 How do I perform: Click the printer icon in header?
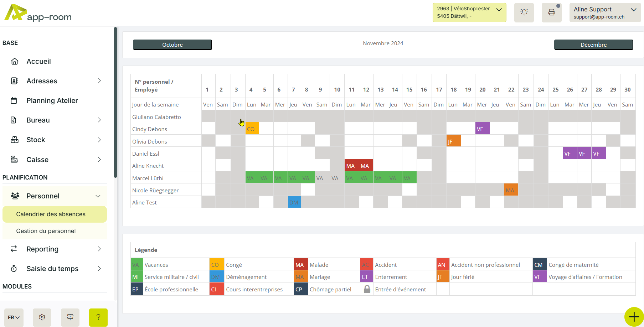[x=551, y=12]
